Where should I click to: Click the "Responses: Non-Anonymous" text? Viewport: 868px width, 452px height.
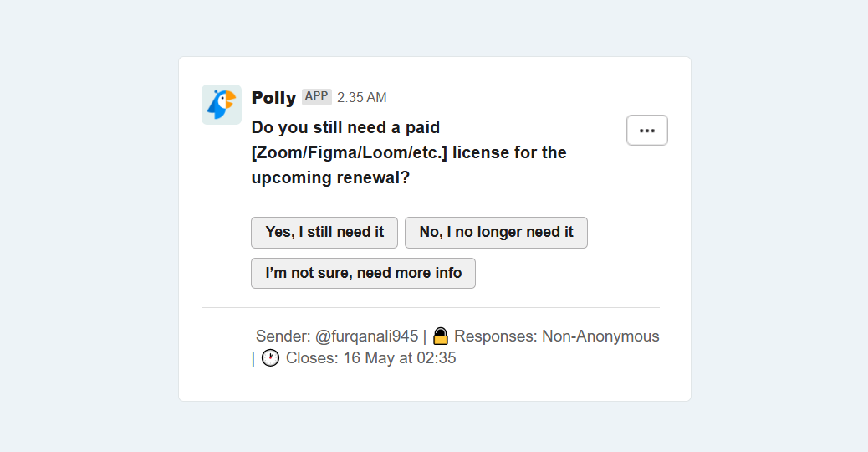point(556,336)
